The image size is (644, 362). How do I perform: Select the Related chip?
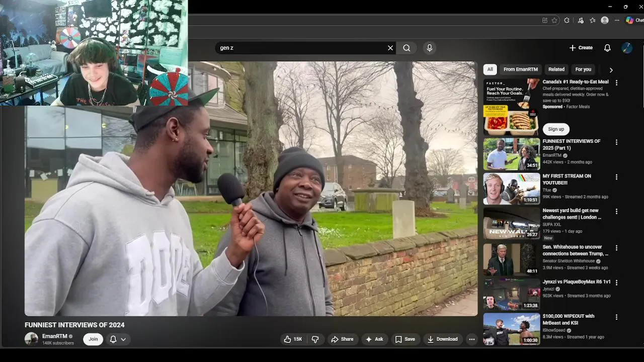[556, 69]
